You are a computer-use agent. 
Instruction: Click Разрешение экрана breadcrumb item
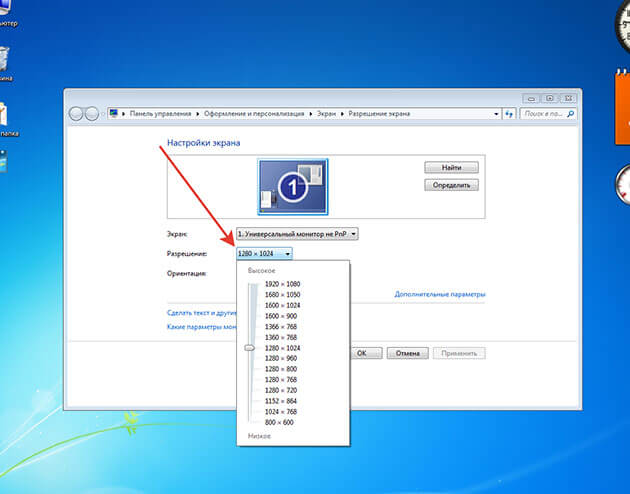point(379,114)
